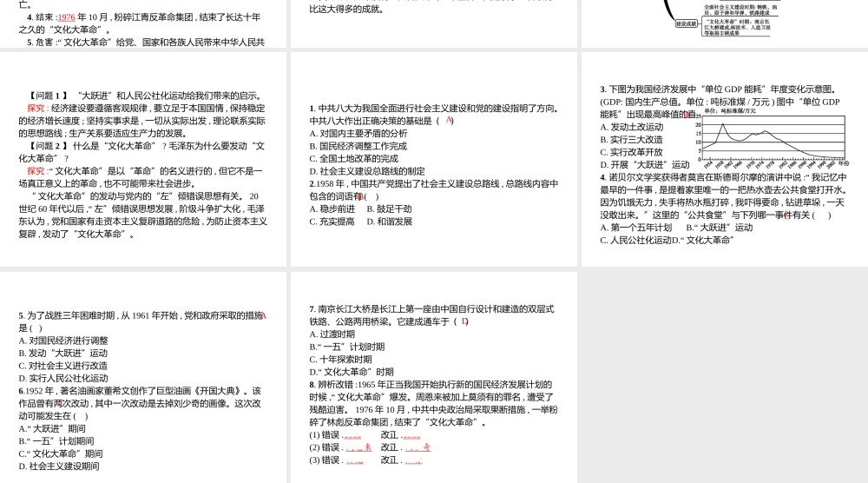Select option D. 开展"大跃进"运动
The height and width of the screenshot is (483, 868).
pos(645,164)
